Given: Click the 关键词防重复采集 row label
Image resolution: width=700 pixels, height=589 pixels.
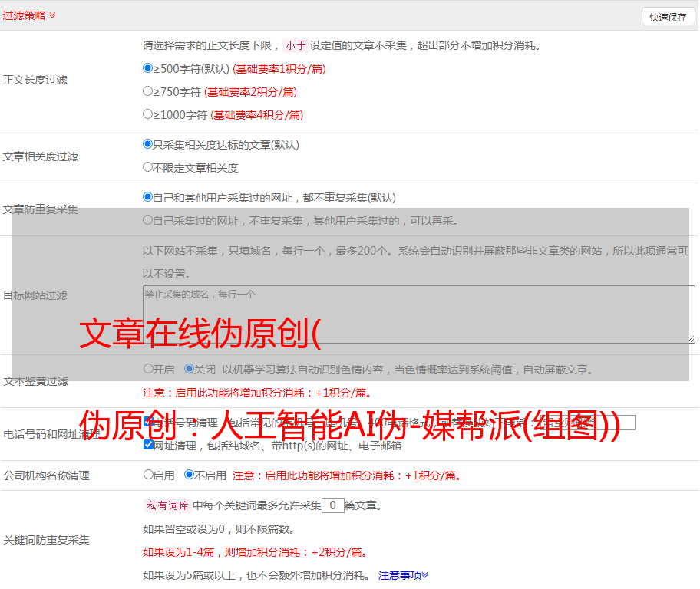Looking at the screenshot, I should (x=46, y=540).
